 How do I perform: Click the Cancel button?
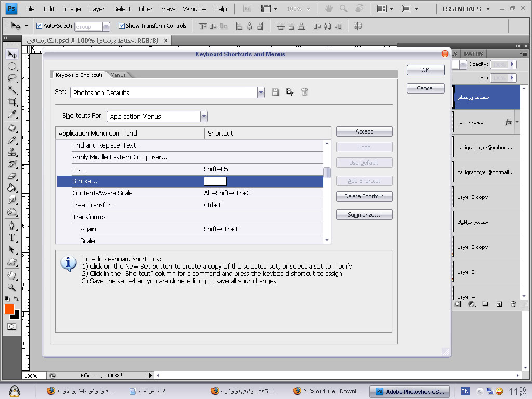tap(425, 88)
